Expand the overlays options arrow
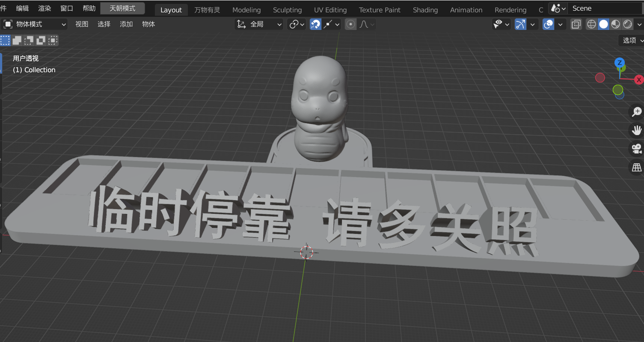Viewport: 644px width, 342px height. click(561, 24)
